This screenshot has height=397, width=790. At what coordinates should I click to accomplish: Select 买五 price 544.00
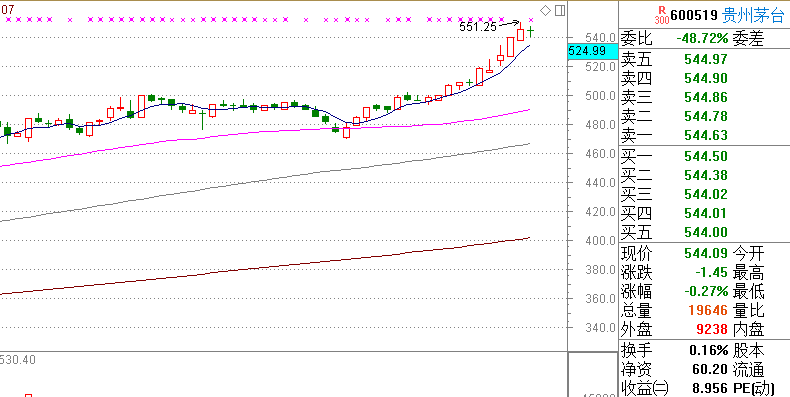[706, 232]
